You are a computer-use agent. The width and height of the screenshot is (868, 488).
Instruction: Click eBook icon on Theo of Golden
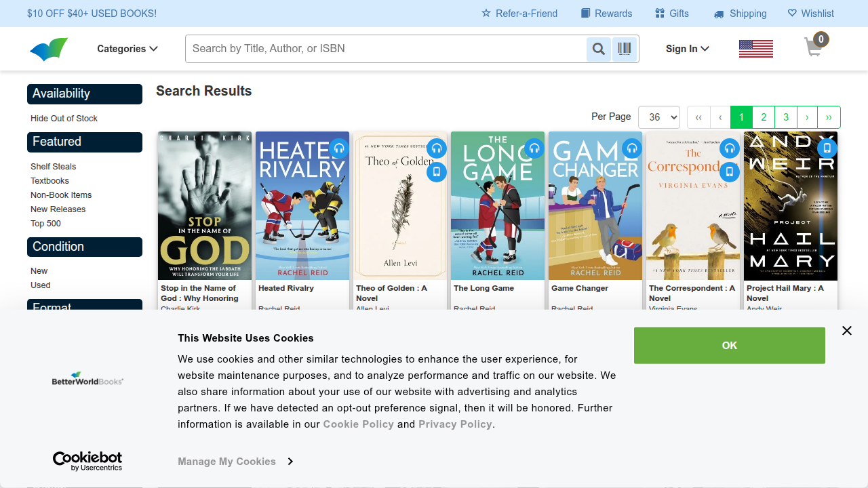coord(437,172)
